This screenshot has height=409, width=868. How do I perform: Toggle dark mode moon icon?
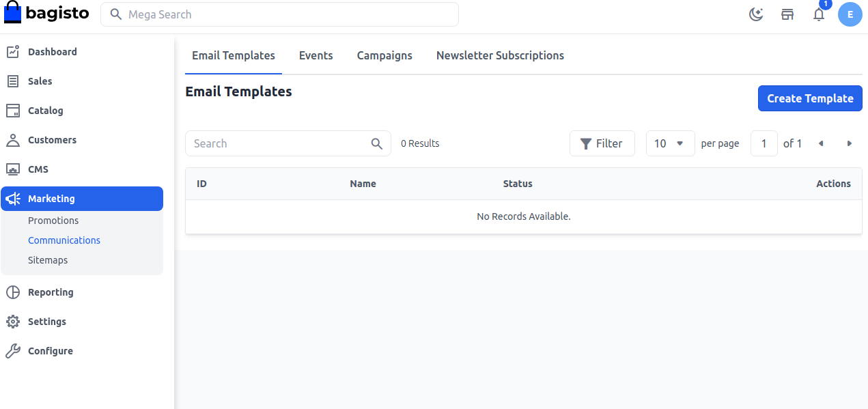pyautogui.click(x=756, y=14)
